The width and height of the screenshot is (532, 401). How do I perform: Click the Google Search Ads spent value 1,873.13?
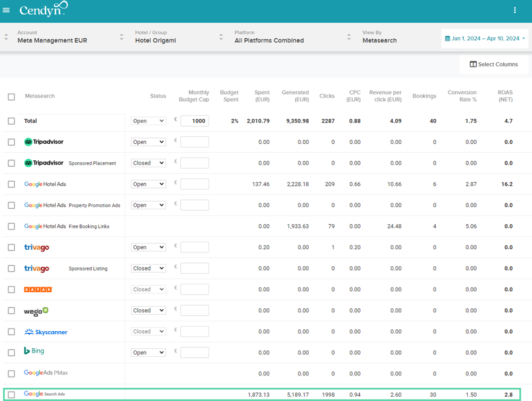click(259, 395)
